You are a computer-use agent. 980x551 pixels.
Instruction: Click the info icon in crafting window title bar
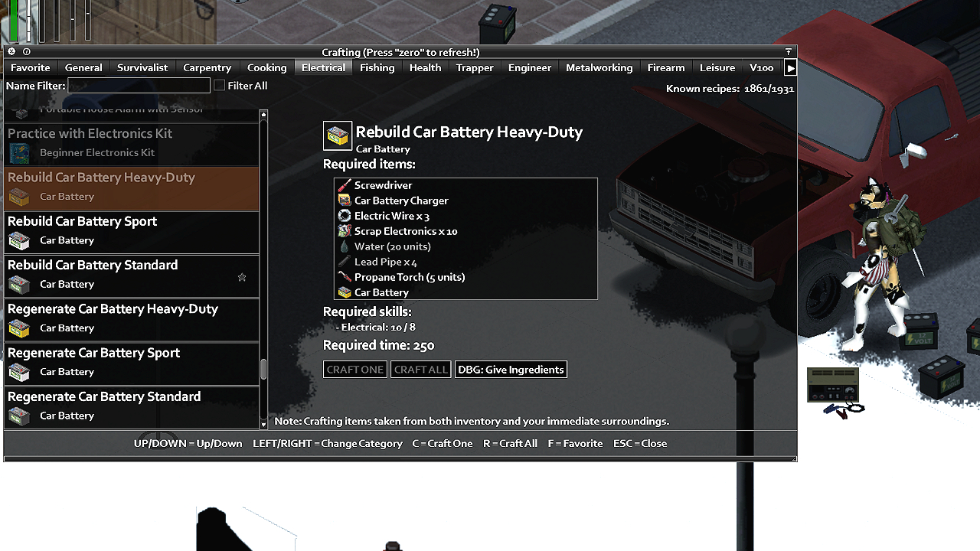tap(27, 52)
